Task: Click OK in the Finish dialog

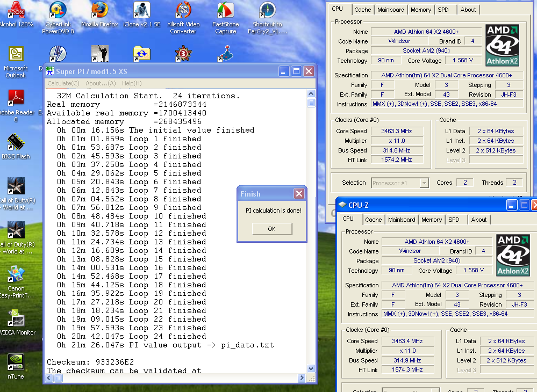Action: (x=272, y=229)
